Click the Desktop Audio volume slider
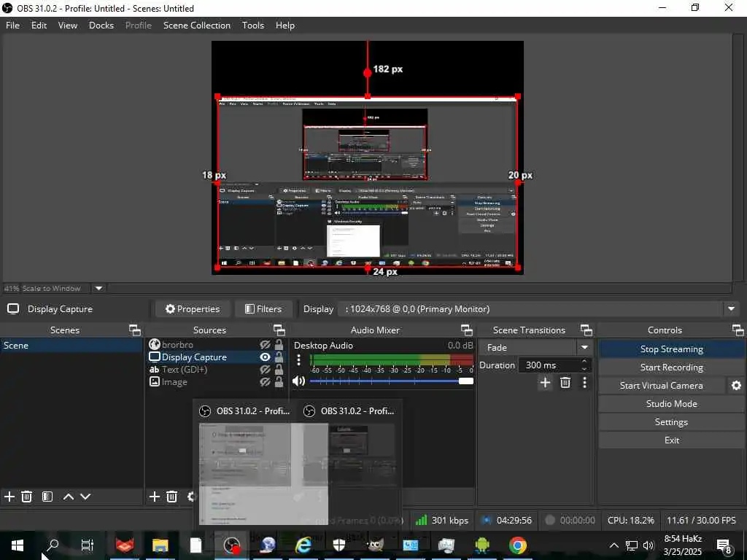 click(391, 381)
